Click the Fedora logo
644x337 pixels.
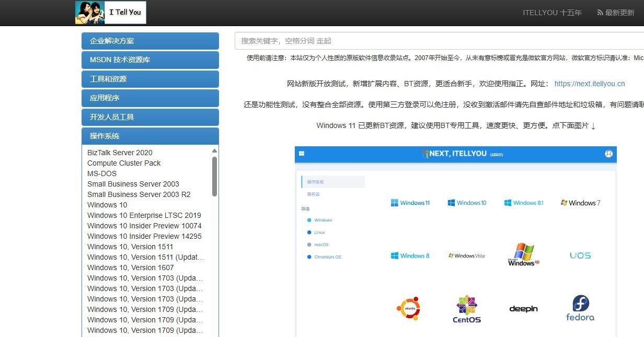tap(580, 308)
